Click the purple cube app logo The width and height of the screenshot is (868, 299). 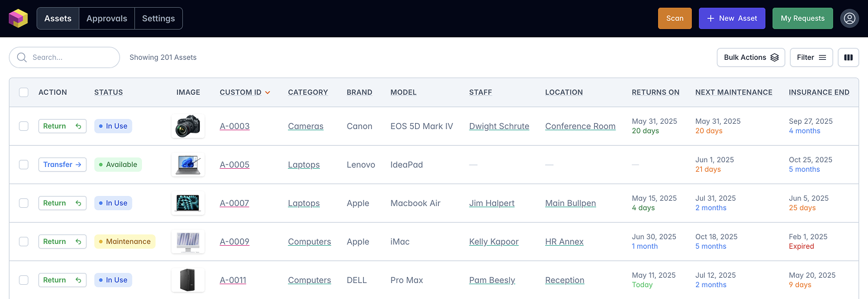tap(18, 18)
